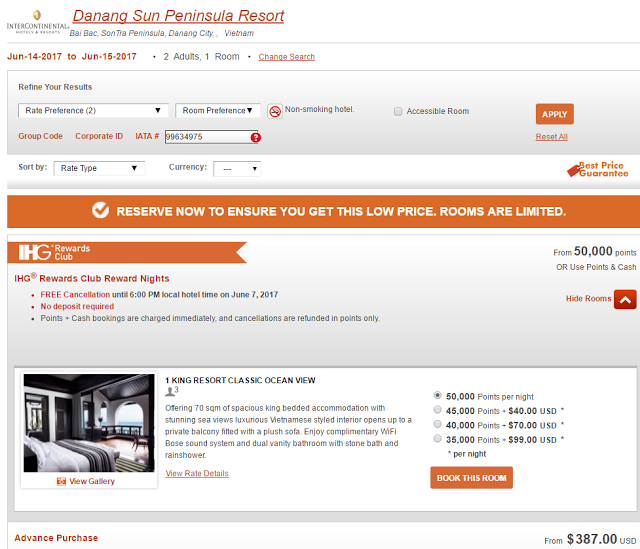Click the 1 KING RESORT CLASSIC OCEAN VIEW title
This screenshot has width=640, height=549.
(x=240, y=380)
